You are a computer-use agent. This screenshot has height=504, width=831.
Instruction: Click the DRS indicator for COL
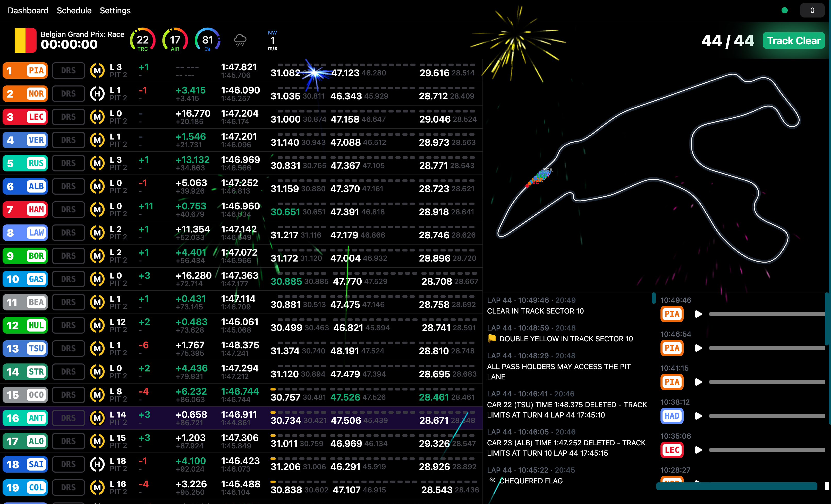point(69,488)
